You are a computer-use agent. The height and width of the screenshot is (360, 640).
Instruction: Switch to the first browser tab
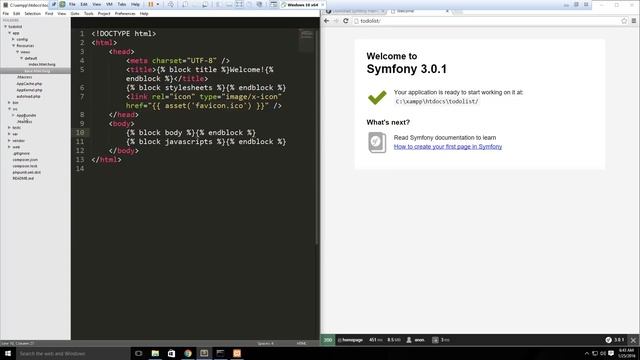pyautogui.click(x=355, y=11)
